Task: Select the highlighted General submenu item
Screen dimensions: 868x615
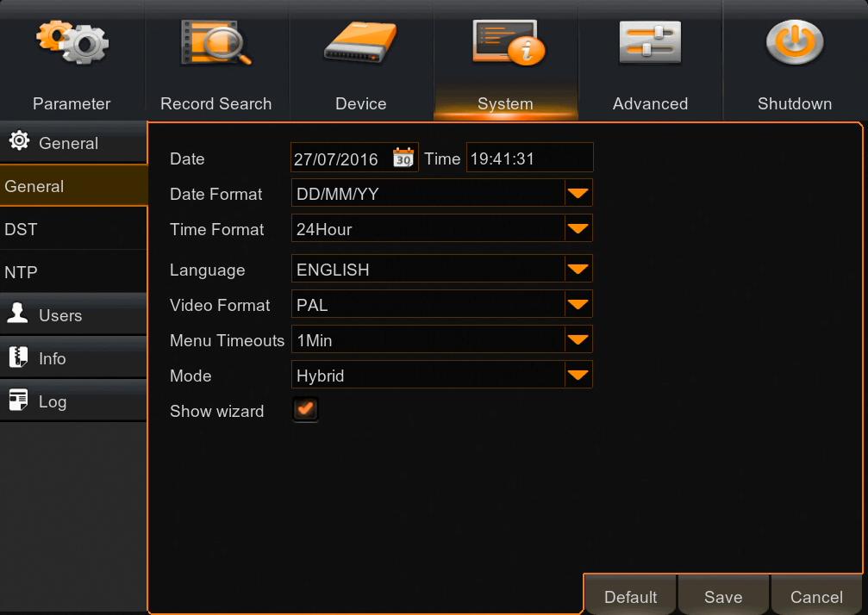Action: point(73,186)
